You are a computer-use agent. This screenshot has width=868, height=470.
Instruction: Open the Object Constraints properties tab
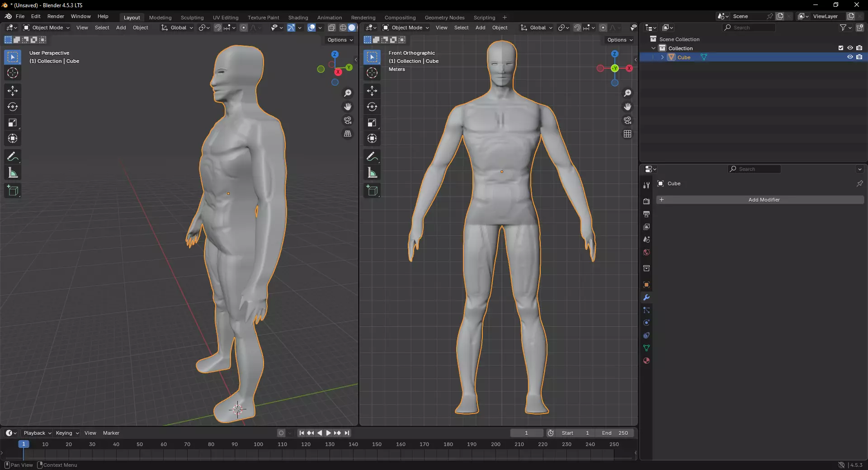coord(646,335)
